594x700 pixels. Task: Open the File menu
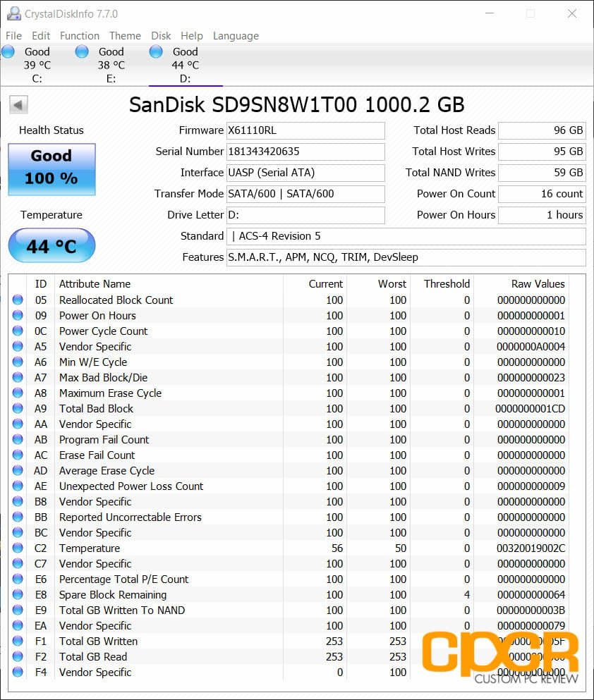click(x=13, y=36)
